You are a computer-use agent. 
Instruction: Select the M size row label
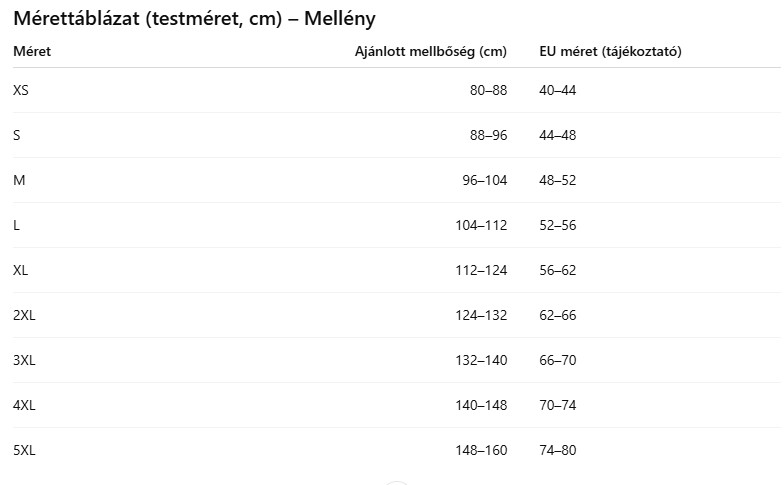pyautogui.click(x=19, y=180)
